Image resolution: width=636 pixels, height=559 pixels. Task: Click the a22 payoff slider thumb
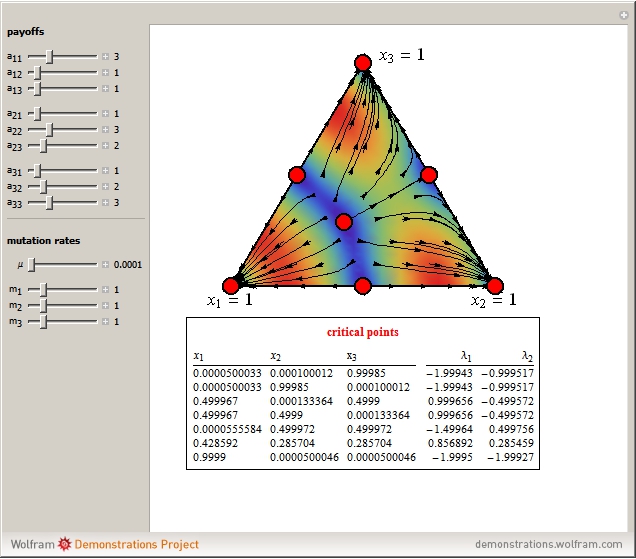(49, 129)
